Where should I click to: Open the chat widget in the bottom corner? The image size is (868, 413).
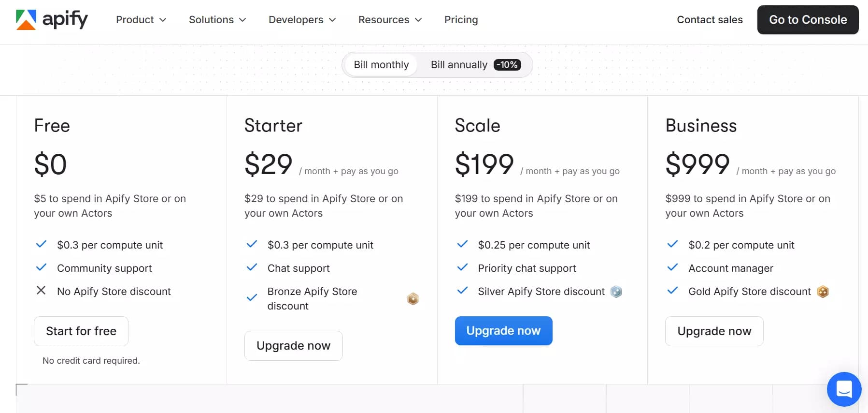(843, 389)
